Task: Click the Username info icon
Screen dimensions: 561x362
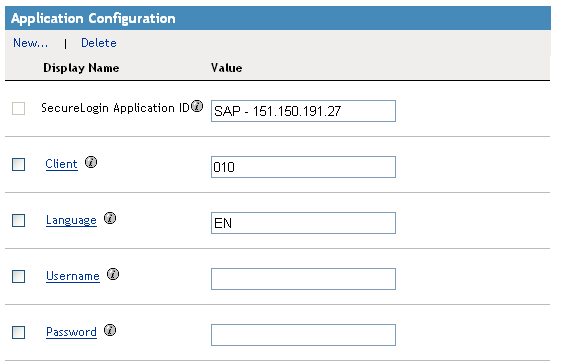Action: pos(113,274)
